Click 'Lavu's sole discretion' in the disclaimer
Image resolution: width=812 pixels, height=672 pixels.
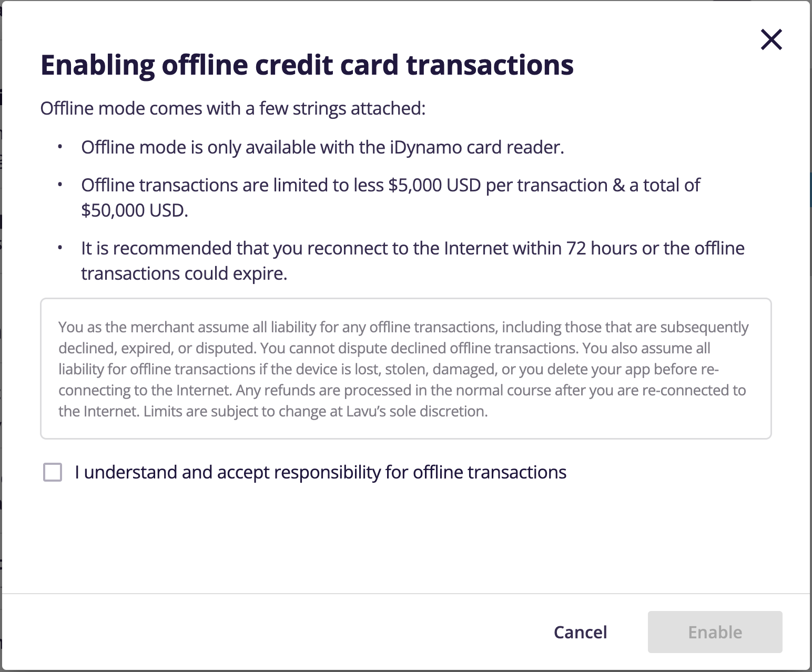tap(417, 411)
